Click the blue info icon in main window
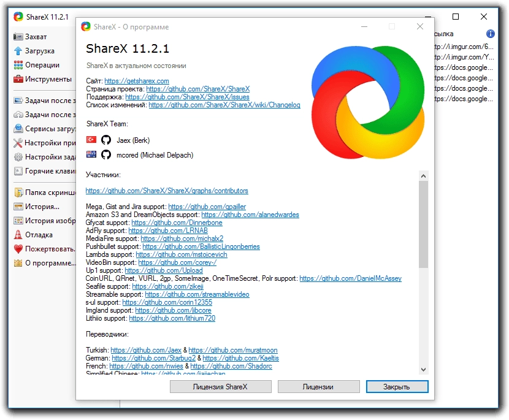This screenshot has height=420, width=509. (490, 34)
